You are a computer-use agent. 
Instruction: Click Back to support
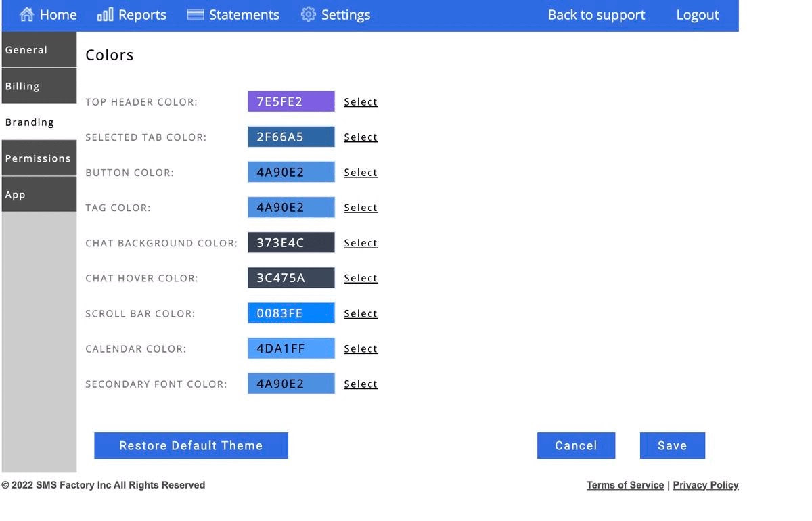point(596,14)
